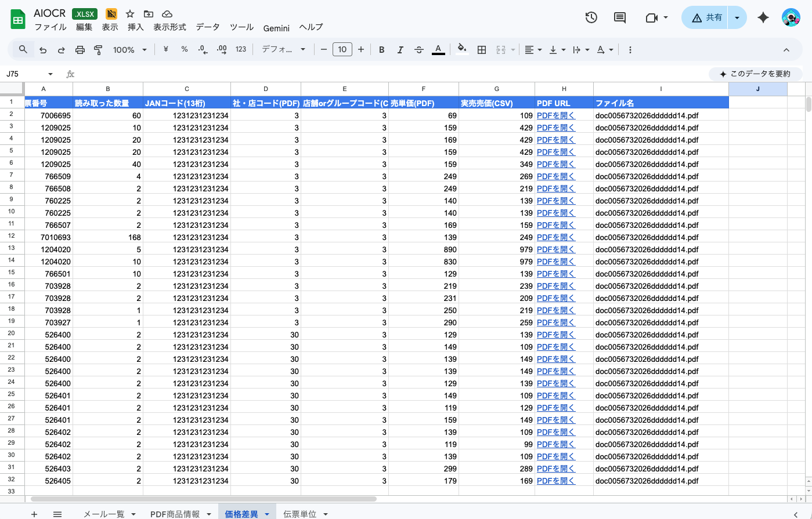Open PDFを開く link in row 2
This screenshot has height=519, width=812.
(555, 115)
